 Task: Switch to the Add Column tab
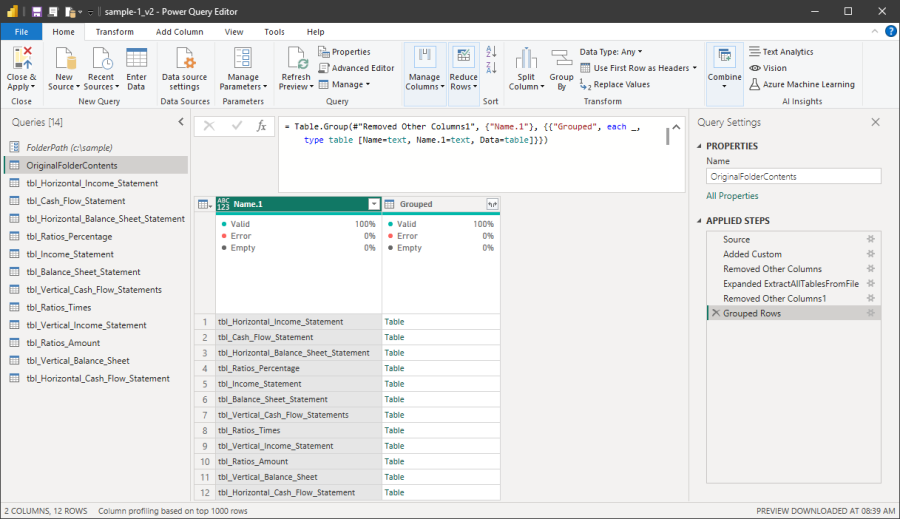[x=179, y=32]
